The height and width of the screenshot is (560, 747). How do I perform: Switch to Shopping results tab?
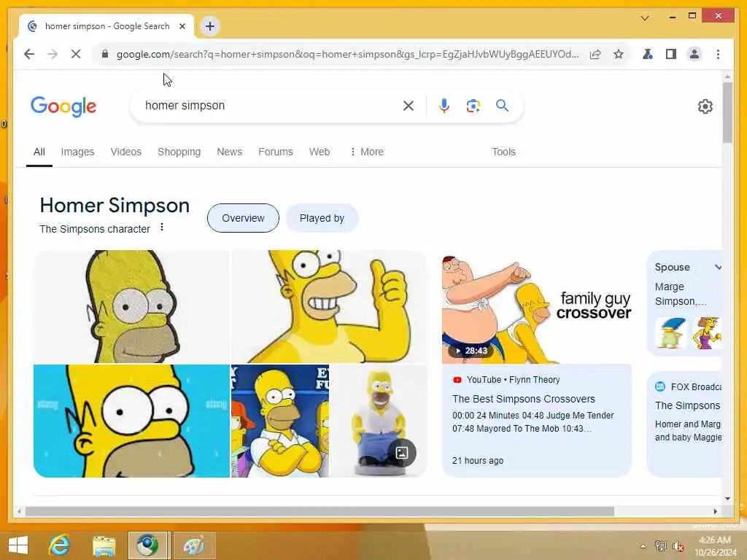pyautogui.click(x=179, y=152)
